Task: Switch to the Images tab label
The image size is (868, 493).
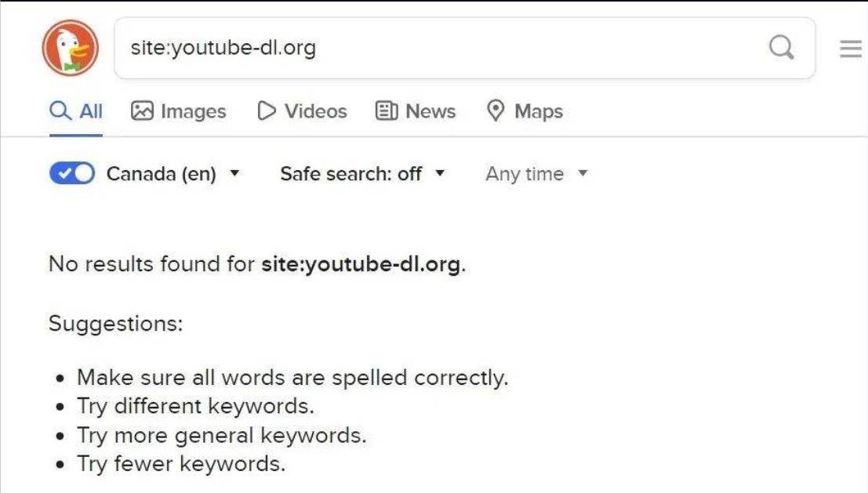Action: coord(193,111)
